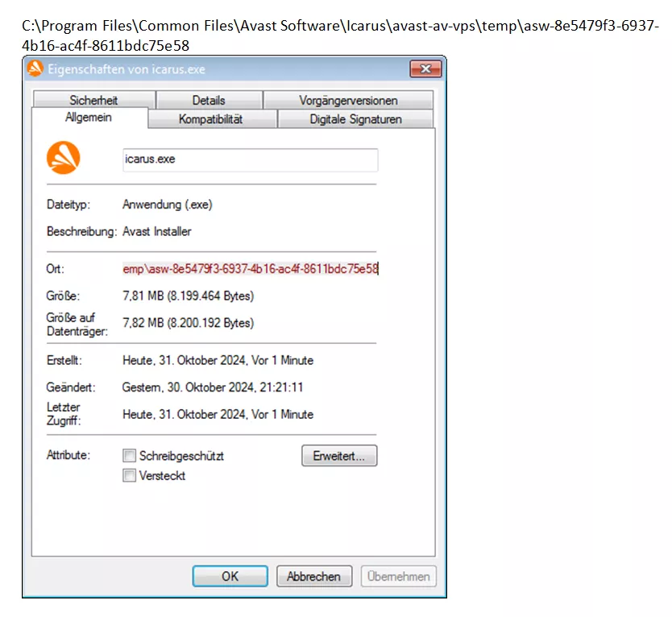Viewport: 672px width, 617px height.
Task: Click the description Avast Installer
Action: [157, 231]
